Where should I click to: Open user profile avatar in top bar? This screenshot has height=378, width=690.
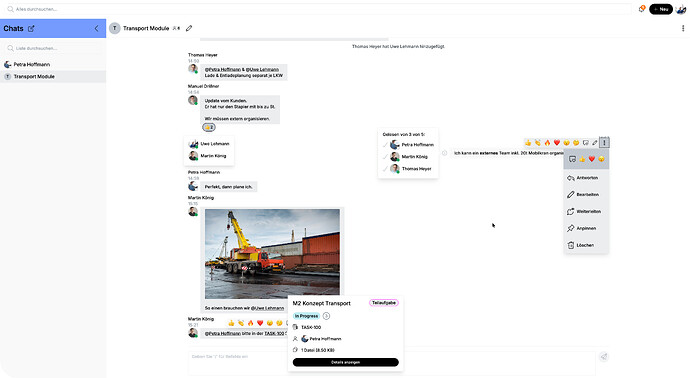tap(681, 9)
